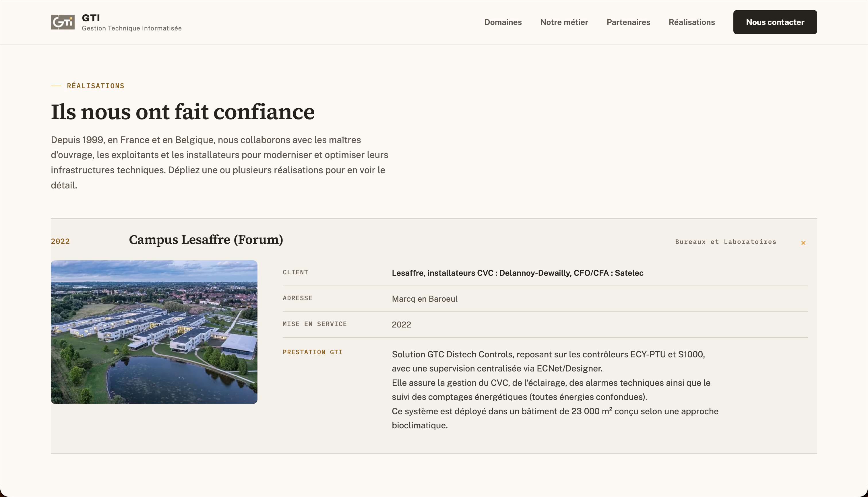Open the Campus Lesaffre aerial photo

(154, 332)
